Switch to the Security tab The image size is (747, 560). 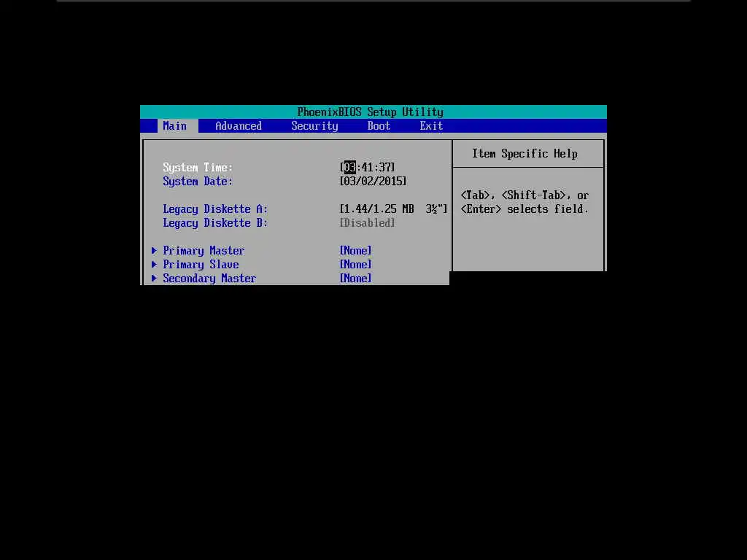314,125
